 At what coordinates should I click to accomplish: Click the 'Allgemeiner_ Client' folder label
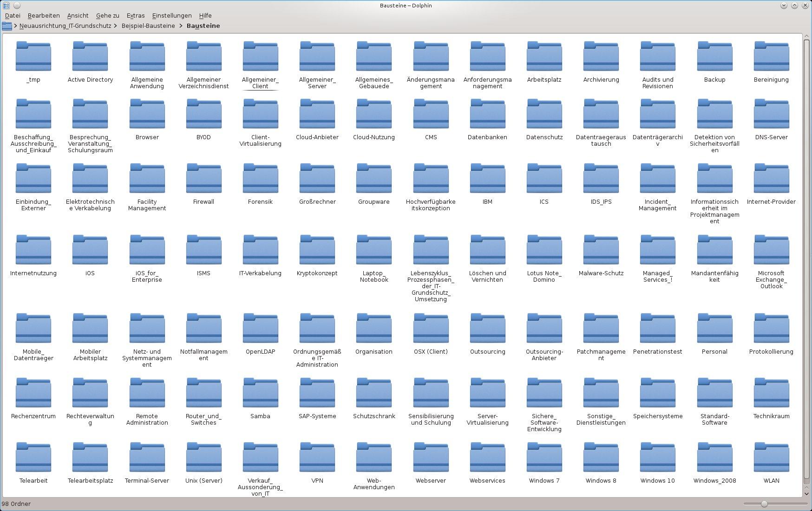click(x=260, y=83)
